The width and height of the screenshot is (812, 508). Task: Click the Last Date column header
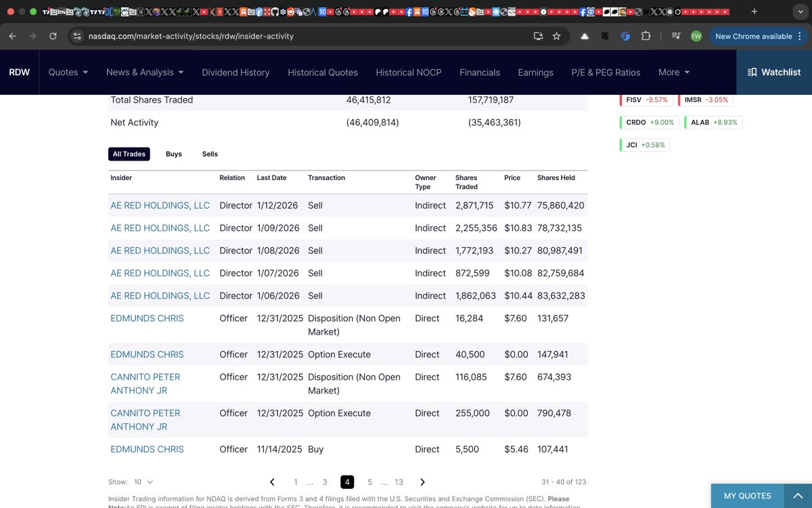[x=271, y=177]
